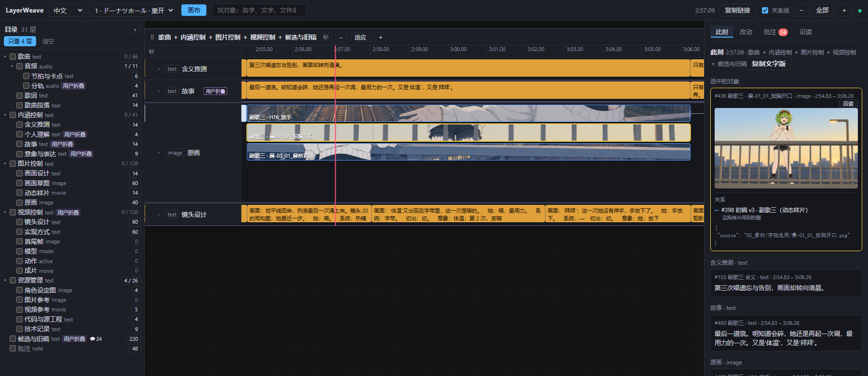Screen dimensions: 868x376
Task: Check the 歌曲 layer checkbox
Action: click(13, 56)
